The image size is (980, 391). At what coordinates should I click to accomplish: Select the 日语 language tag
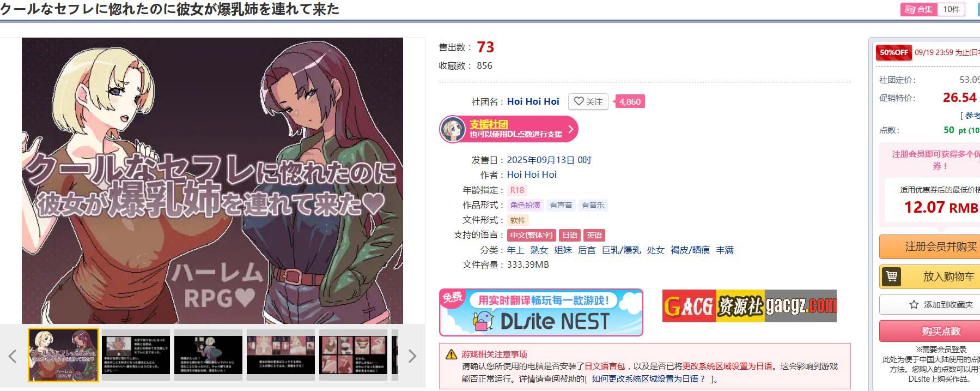570,235
